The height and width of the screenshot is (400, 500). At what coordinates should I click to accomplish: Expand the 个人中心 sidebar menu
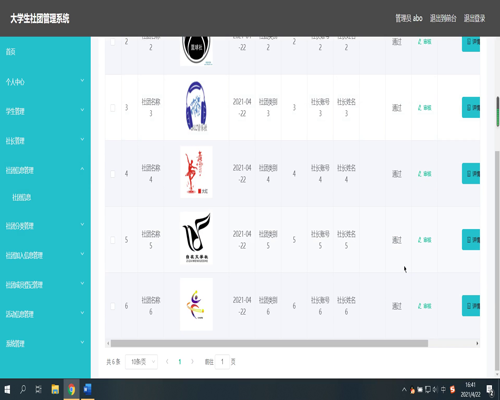coord(45,81)
